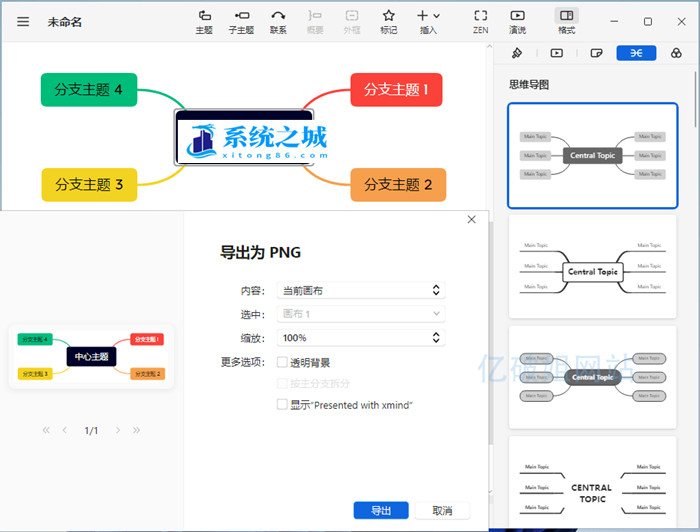Click the 取消 button
The image size is (700, 532).
pyautogui.click(x=442, y=511)
